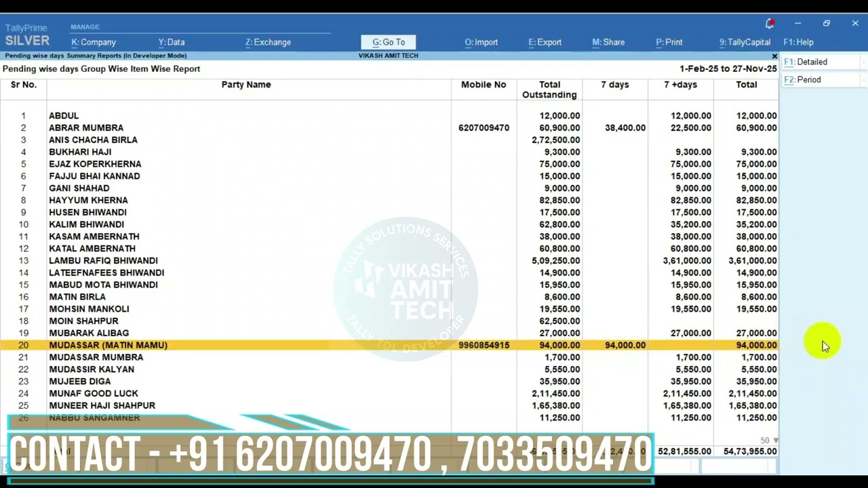Image resolution: width=868 pixels, height=488 pixels.
Task: Click the Mobile No column header
Action: tap(484, 85)
